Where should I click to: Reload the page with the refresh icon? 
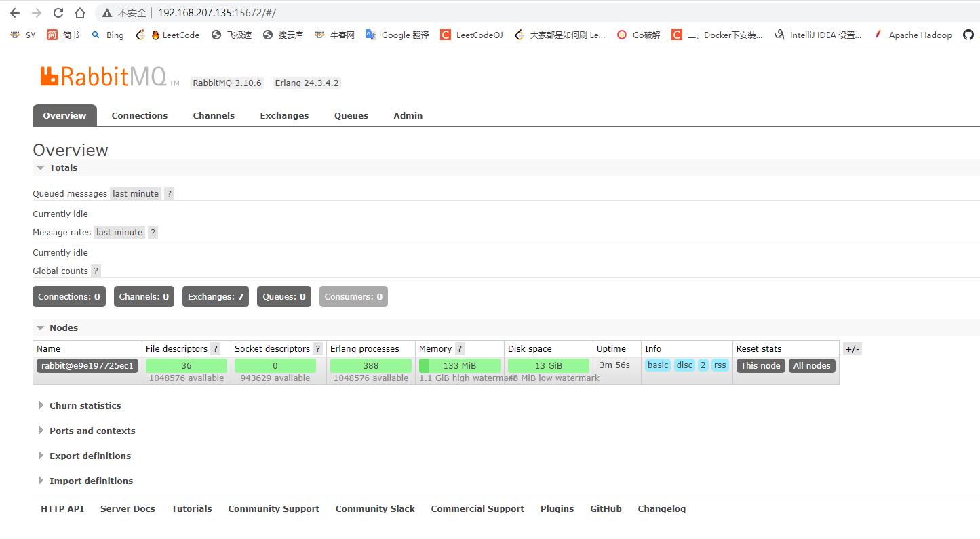pos(58,13)
